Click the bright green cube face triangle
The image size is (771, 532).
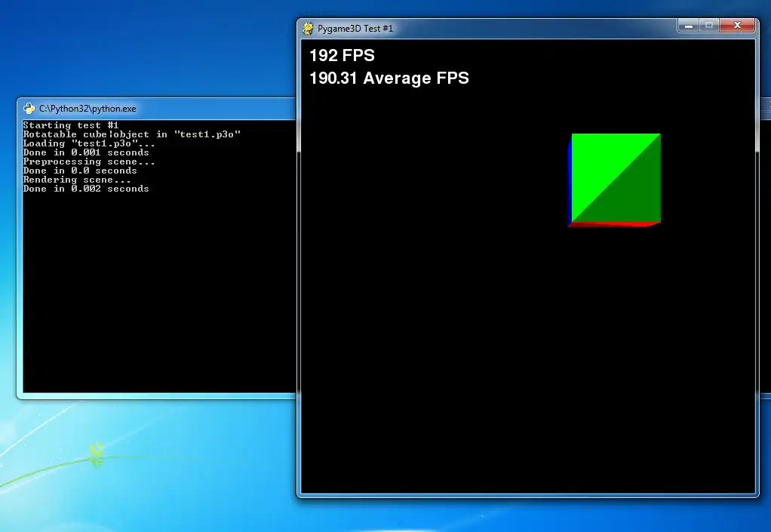tap(600, 162)
